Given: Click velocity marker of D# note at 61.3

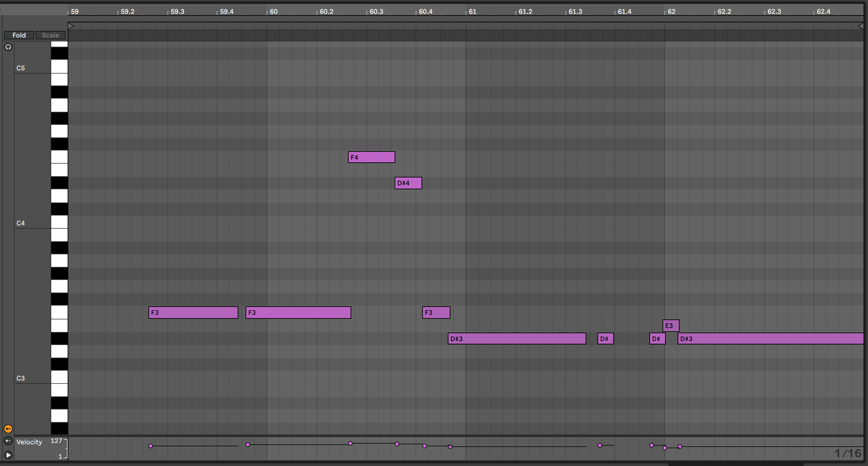Looking at the screenshot, I should point(599,445).
